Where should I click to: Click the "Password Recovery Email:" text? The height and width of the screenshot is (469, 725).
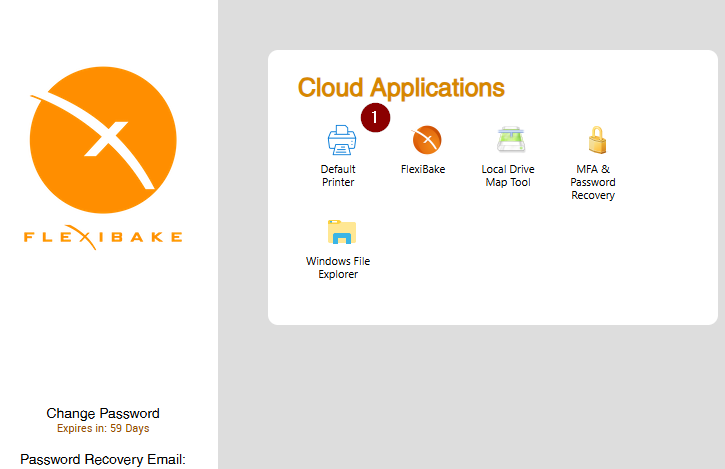103,459
